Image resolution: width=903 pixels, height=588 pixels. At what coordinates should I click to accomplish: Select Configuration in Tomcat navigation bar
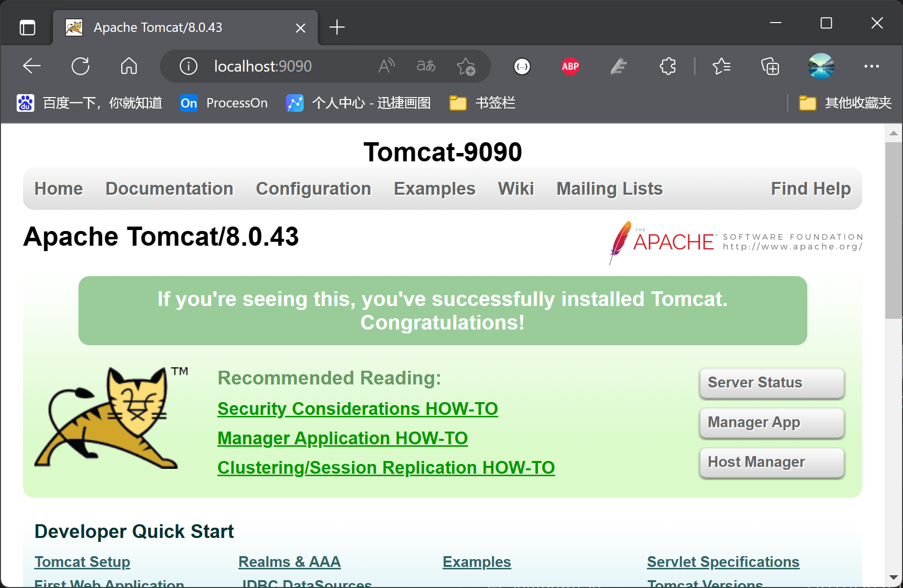[313, 189]
